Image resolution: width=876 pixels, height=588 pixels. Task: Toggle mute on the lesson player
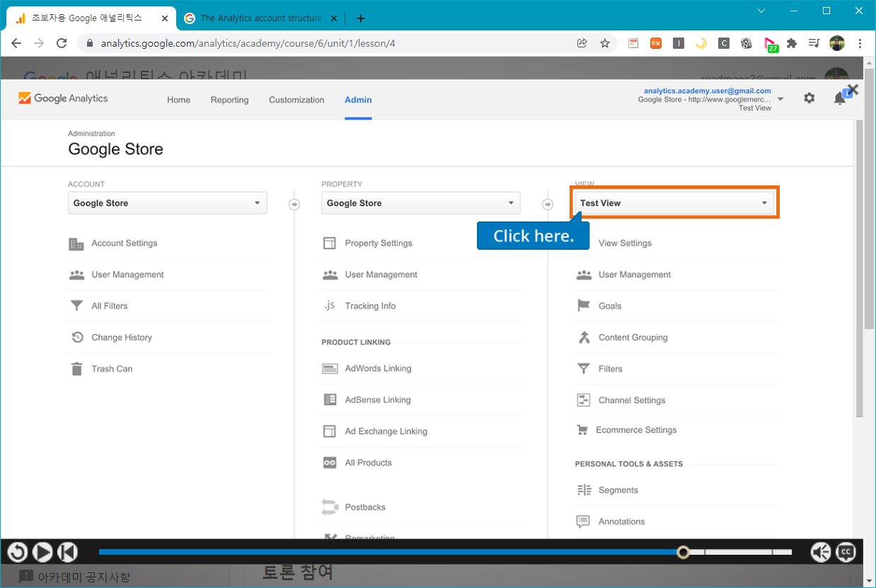pyautogui.click(x=821, y=552)
